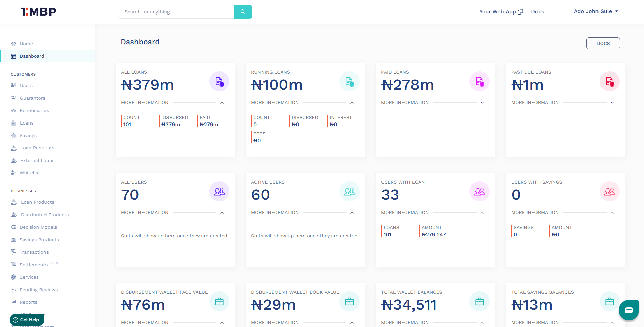The width and height of the screenshot is (644, 327).
Task: Open the Reports section
Action: pyautogui.click(x=29, y=302)
